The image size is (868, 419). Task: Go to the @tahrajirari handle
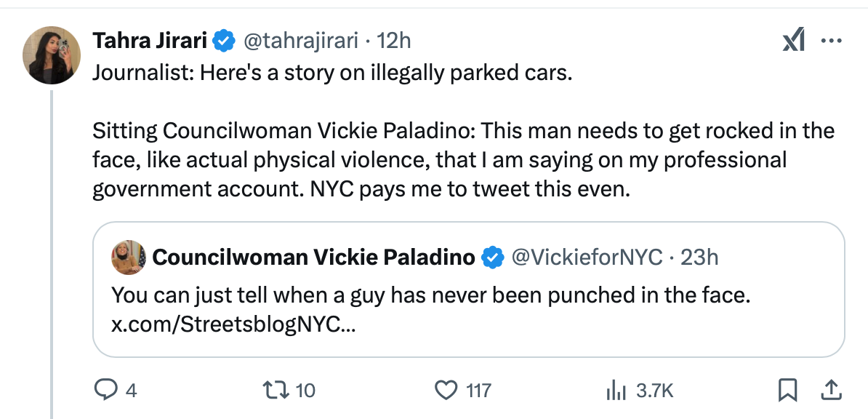[300, 41]
